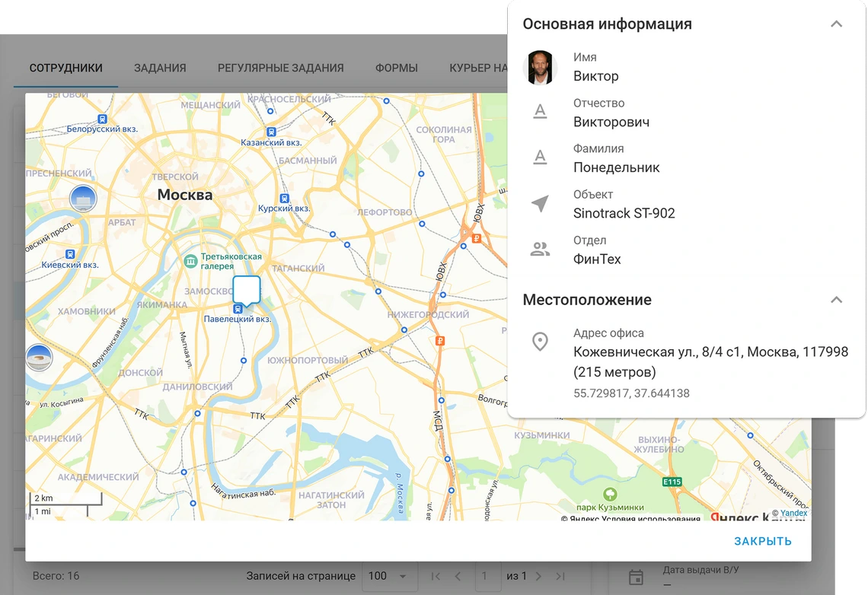Viewport: 868px width, 595px height.
Task: Click the ЗАКРЫТЬ button
Action: (x=762, y=541)
